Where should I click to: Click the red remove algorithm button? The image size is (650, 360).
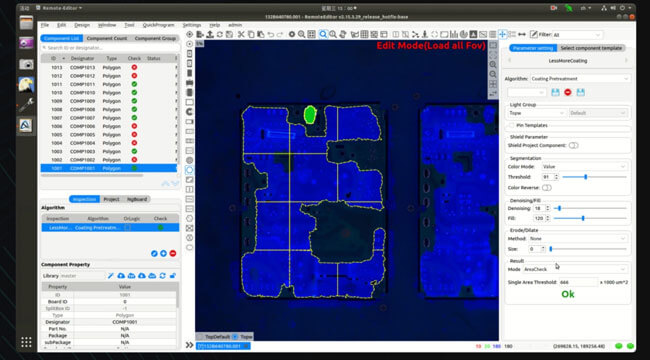[173, 253]
